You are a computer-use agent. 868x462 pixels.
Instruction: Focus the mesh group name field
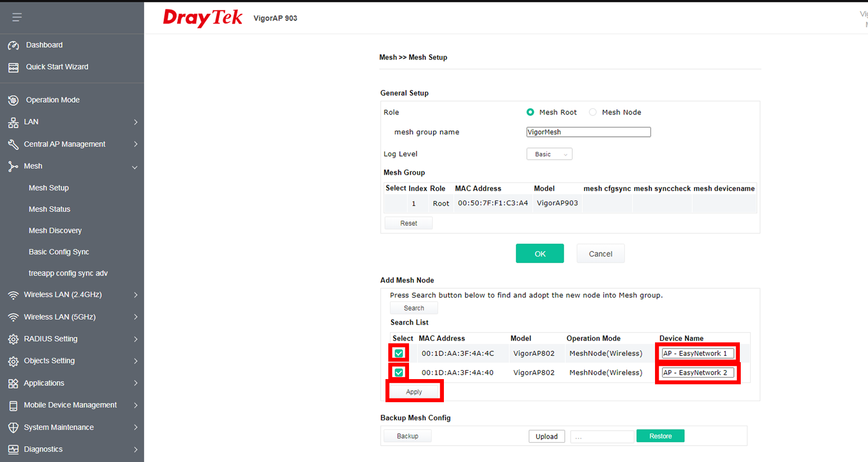coord(589,132)
